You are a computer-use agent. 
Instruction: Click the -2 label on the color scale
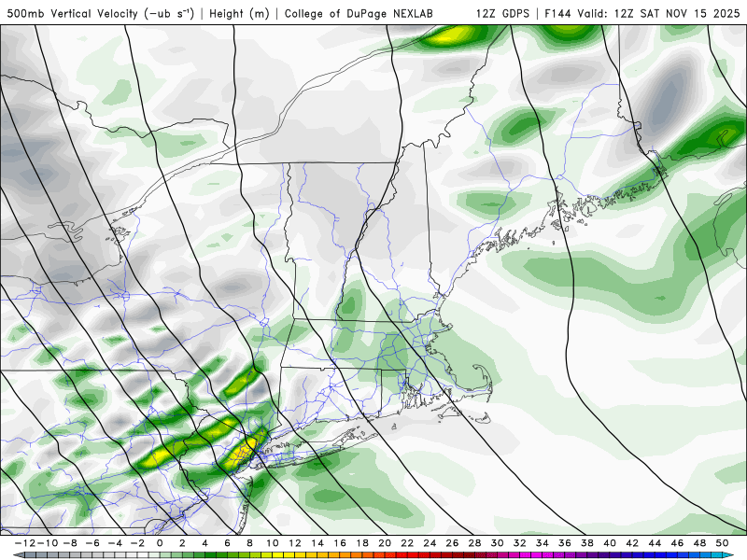(137, 543)
